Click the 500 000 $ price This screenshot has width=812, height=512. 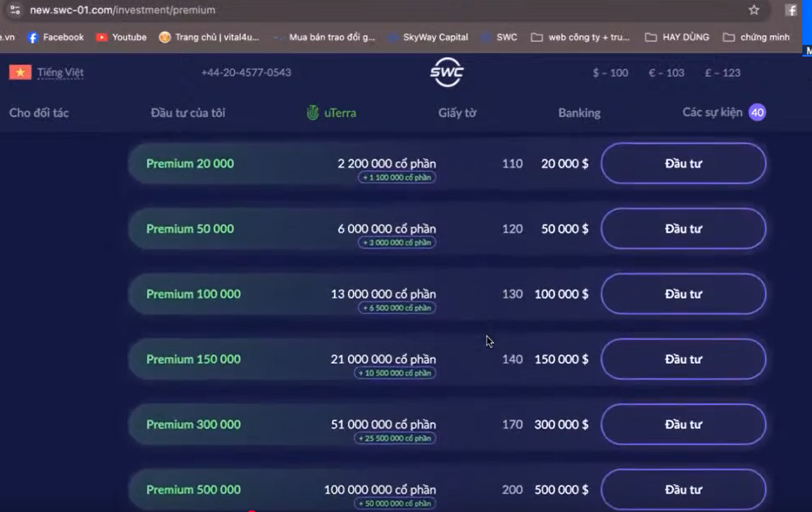[x=561, y=489]
